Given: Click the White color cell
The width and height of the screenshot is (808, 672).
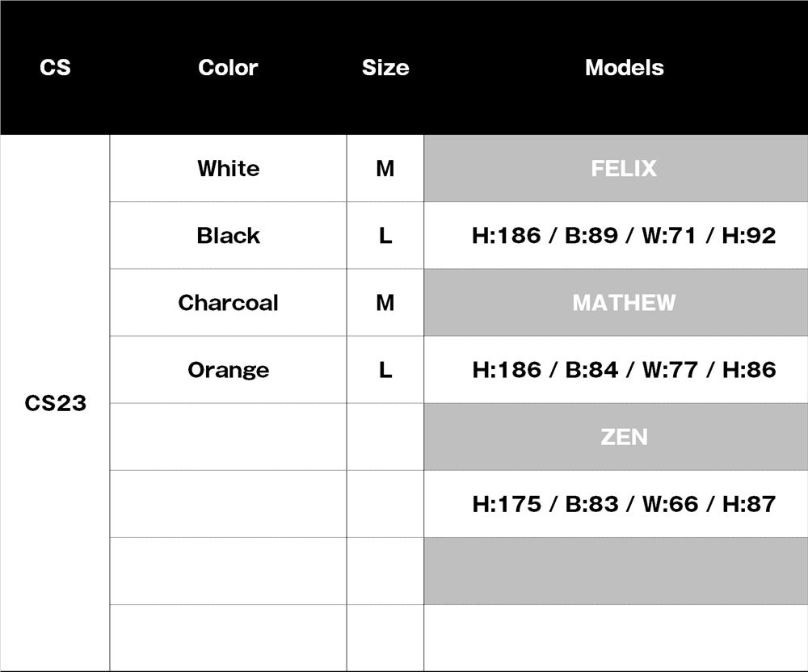Looking at the screenshot, I should (x=228, y=168).
